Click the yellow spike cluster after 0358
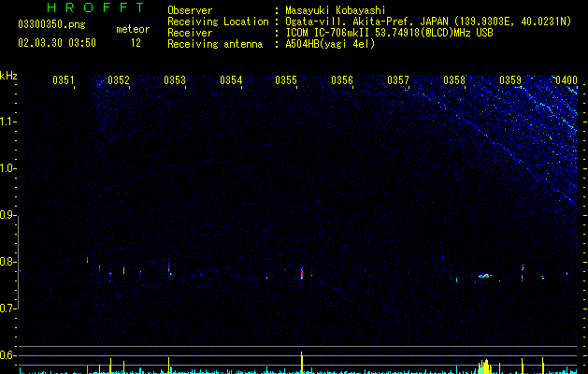Image resolution: width=588 pixels, height=374 pixels. 485,367
